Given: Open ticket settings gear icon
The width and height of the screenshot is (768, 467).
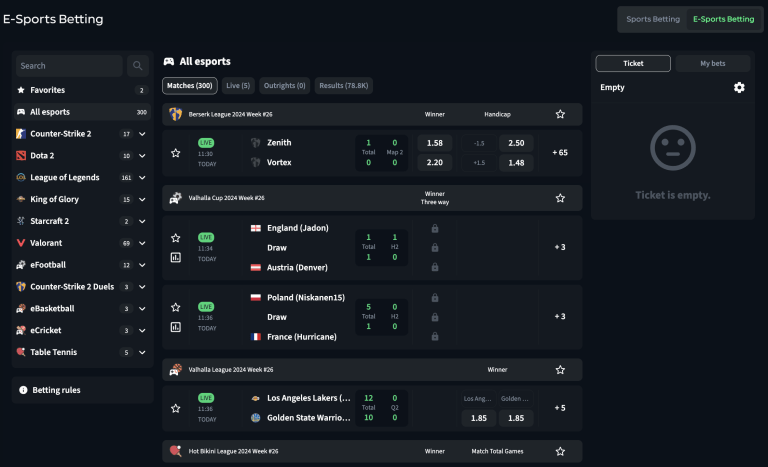Looking at the screenshot, I should point(739,88).
